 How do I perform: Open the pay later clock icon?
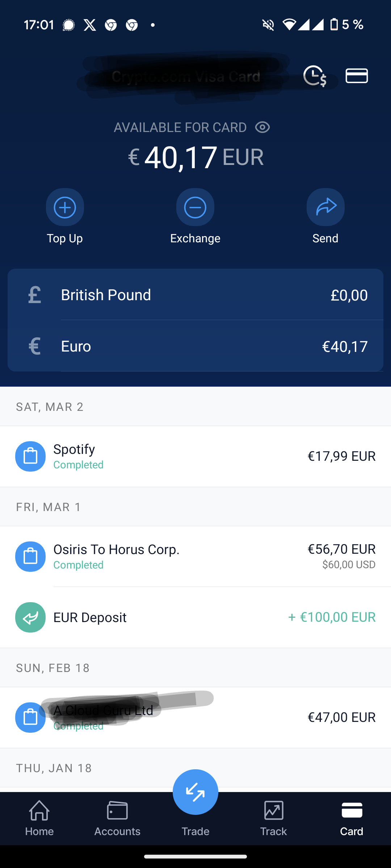pyautogui.click(x=315, y=76)
